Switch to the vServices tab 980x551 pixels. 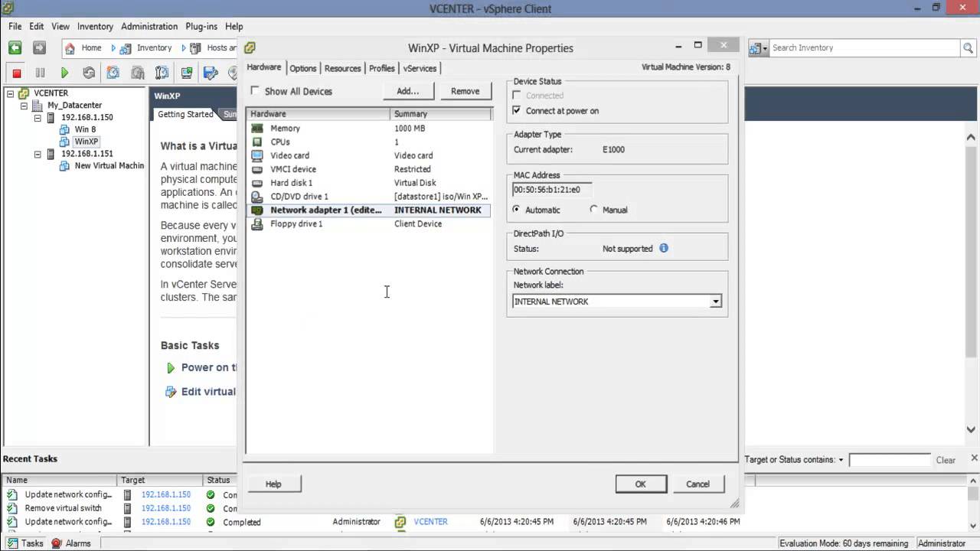[x=420, y=68]
